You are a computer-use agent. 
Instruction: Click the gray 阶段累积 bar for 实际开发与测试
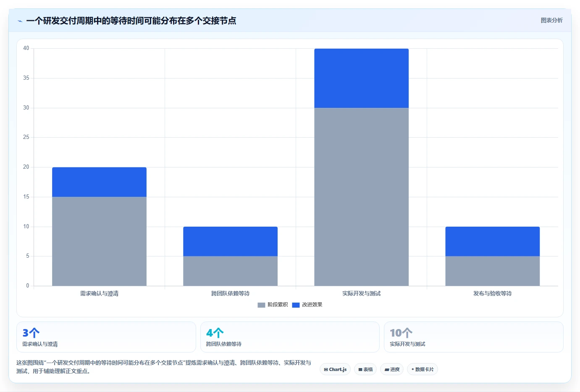pos(361,197)
